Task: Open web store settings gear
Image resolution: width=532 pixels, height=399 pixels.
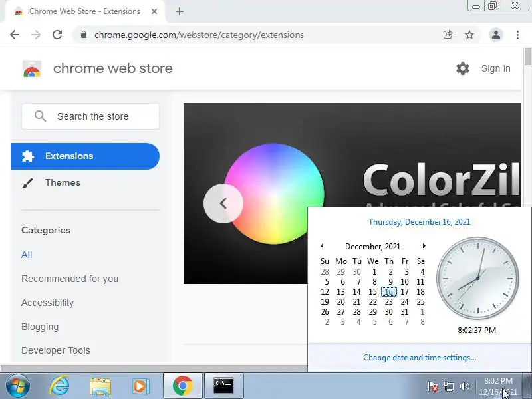Action: pyautogui.click(x=462, y=68)
